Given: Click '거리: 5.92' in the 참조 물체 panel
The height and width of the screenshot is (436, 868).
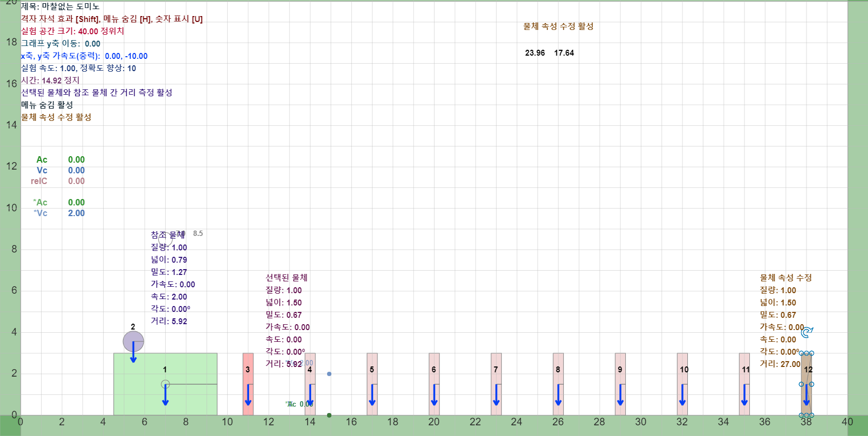Looking at the screenshot, I should pos(169,321).
